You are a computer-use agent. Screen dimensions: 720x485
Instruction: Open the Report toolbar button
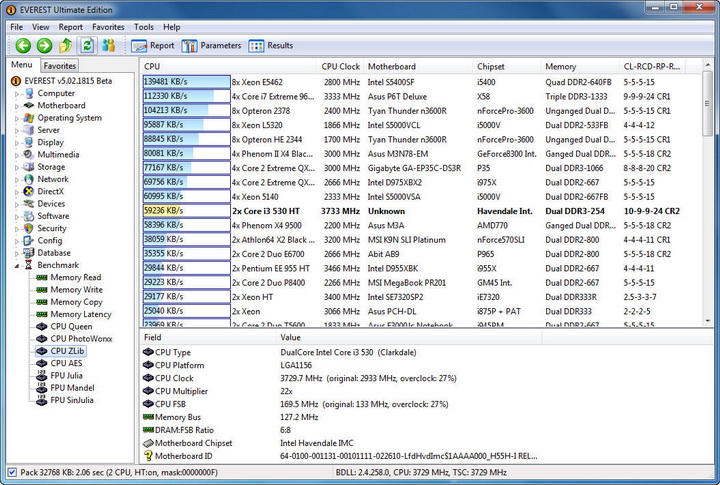(153, 45)
